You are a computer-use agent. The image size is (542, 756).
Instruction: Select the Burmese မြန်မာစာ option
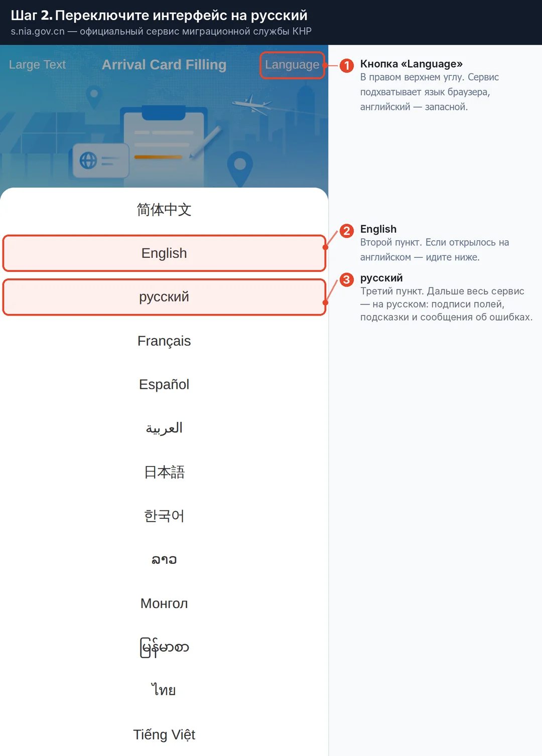[x=164, y=647]
